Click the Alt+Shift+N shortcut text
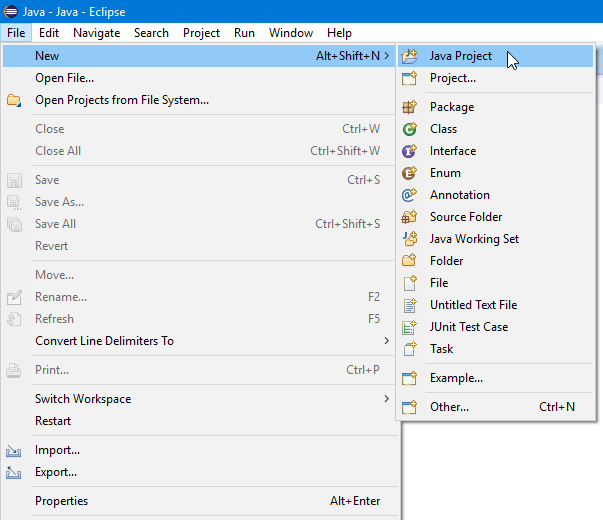This screenshot has height=520, width=603. pos(348,56)
